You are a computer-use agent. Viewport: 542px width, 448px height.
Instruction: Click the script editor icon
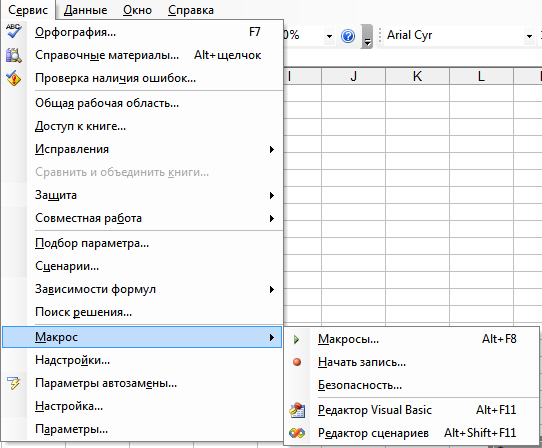coord(297,433)
